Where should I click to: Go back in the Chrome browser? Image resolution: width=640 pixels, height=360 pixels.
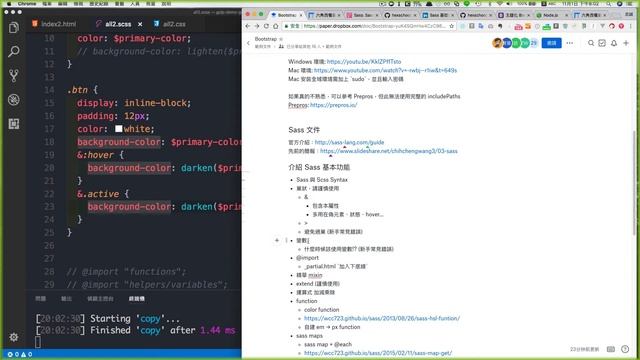(x=247, y=26)
